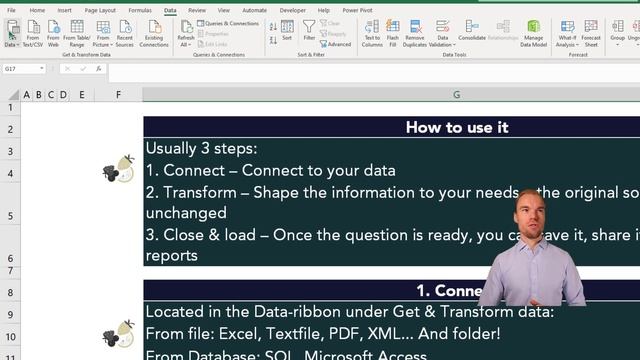This screenshot has width=640, height=360.
Task: Click the Enter checkmark in formula bar
Action: (x=83, y=69)
